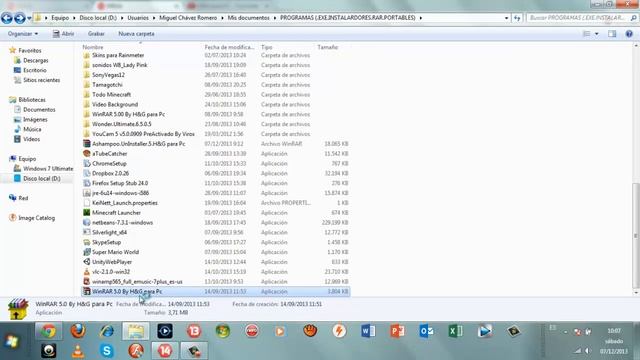Select Red in the navigation pane
The height and width of the screenshot is (360, 640).
pyautogui.click(x=23, y=198)
